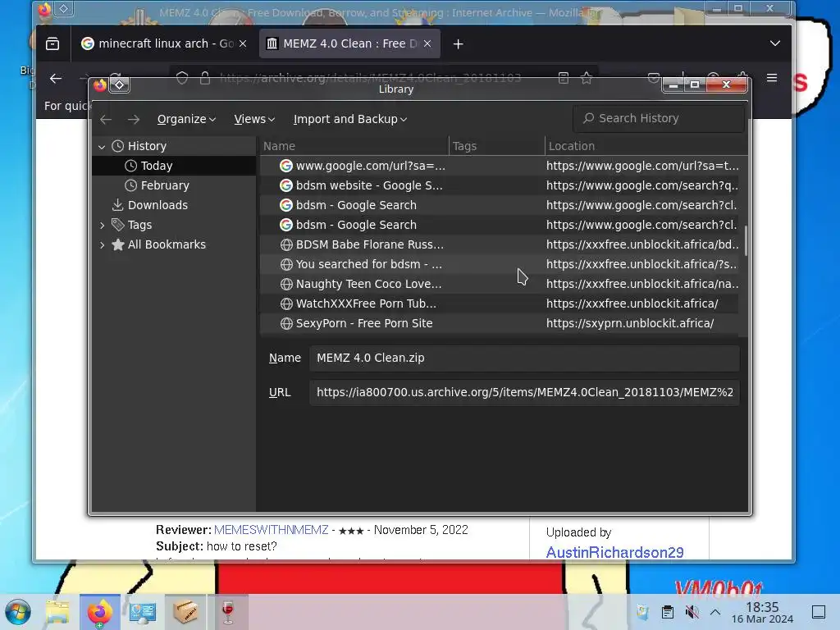Viewport: 840px width, 630px height.
Task: Sort by Name column header
Action: click(354, 146)
